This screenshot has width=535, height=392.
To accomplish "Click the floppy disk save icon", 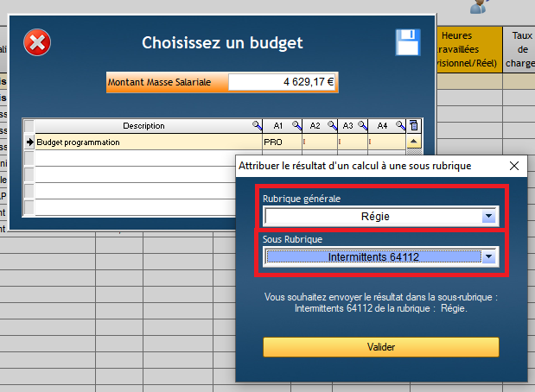I will point(407,42).
